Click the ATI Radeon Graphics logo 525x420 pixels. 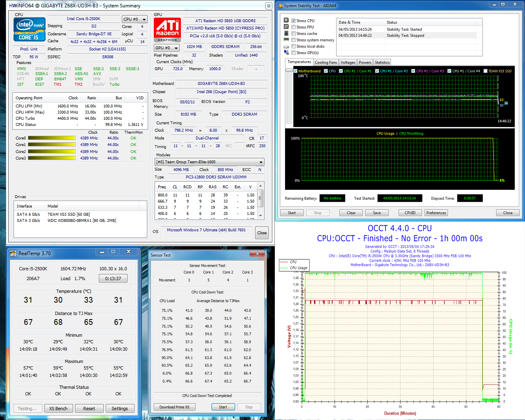(167, 30)
